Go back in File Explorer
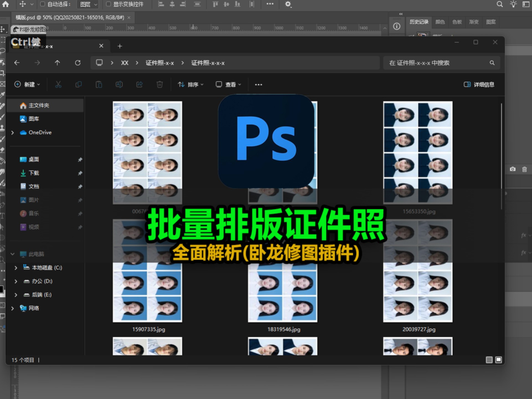The height and width of the screenshot is (399, 532). tap(17, 63)
